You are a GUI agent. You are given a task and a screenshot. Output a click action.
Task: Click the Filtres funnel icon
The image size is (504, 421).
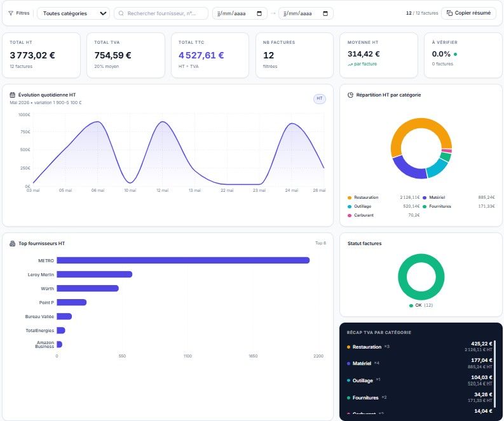[x=11, y=13]
